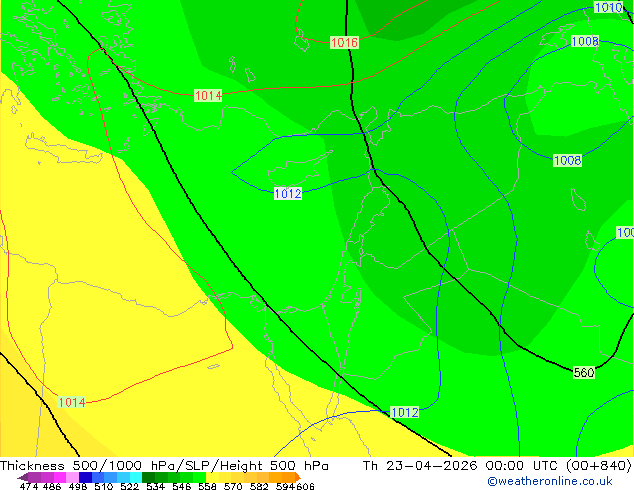Click the legend value 546
634x490 pixels.
tap(182, 486)
